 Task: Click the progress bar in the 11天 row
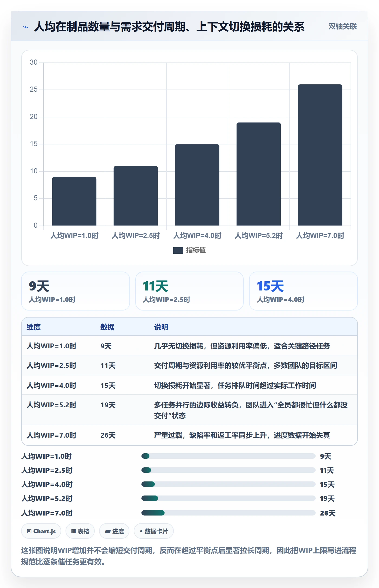tap(228, 470)
